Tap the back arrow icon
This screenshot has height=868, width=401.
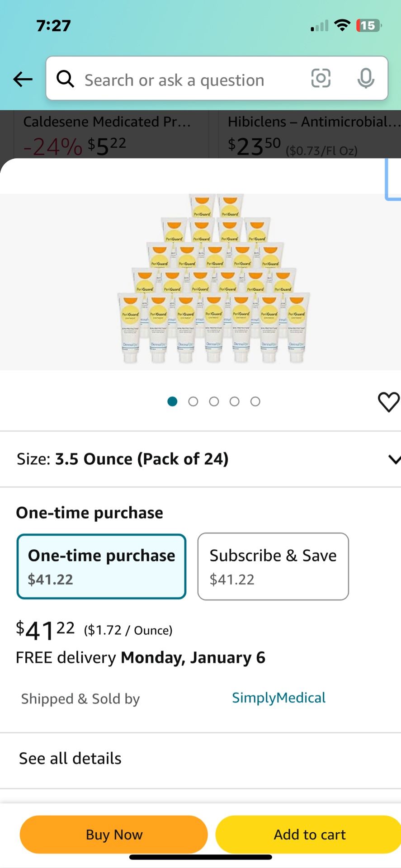23,80
